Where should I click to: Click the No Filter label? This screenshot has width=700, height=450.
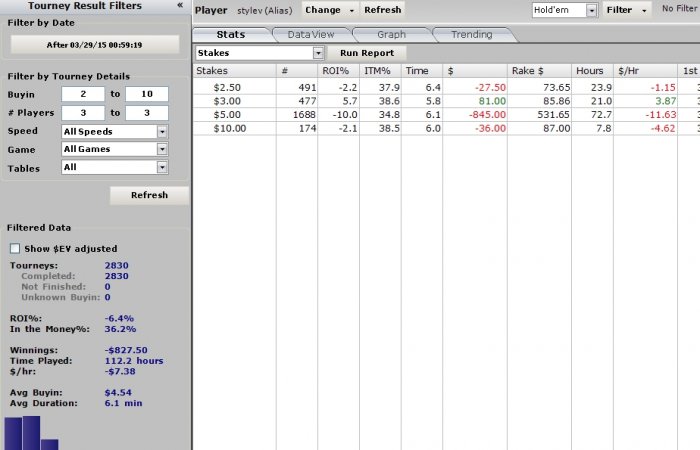pyautogui.click(x=679, y=8)
